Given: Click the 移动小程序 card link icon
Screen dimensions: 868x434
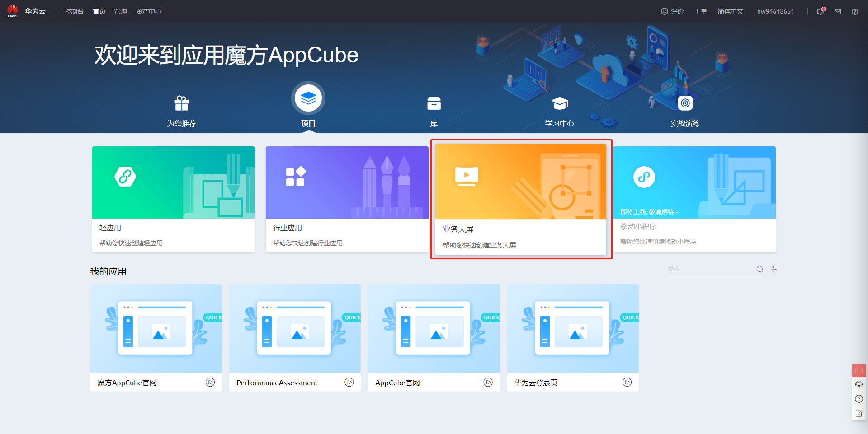Looking at the screenshot, I should point(644,177).
